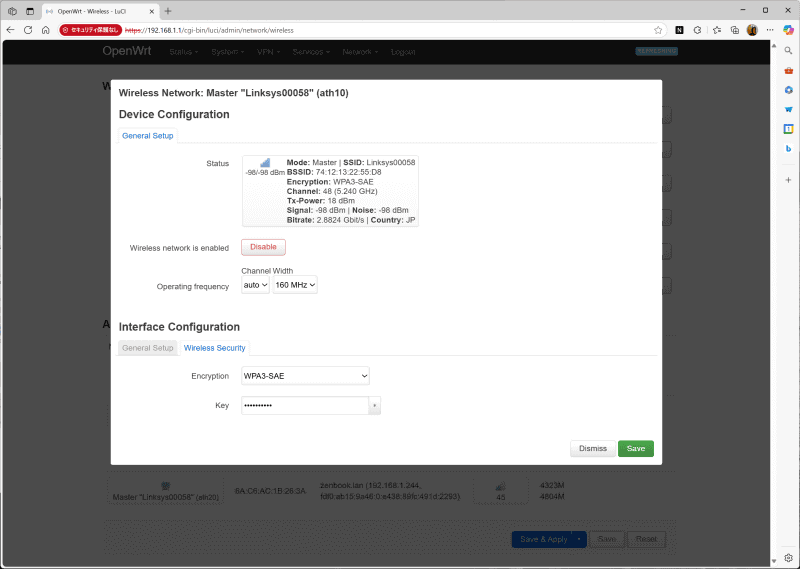Open the System menu in OpenWrt navbar
800x569 pixels.
pos(228,52)
